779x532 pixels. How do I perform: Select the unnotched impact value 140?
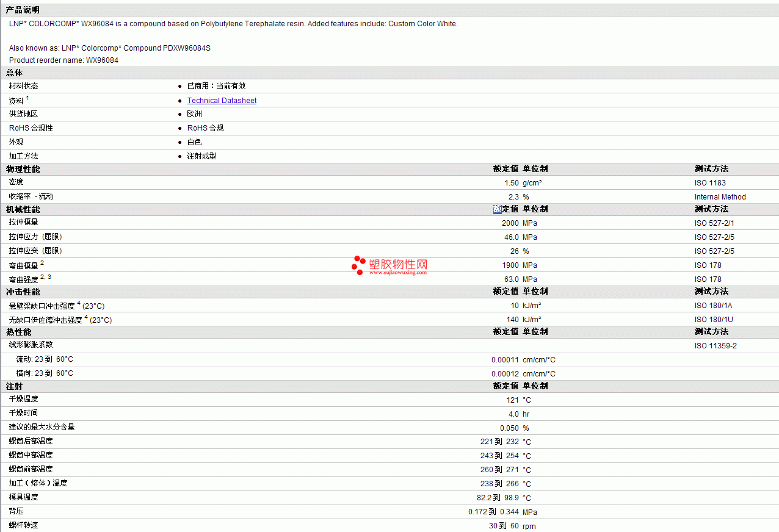(x=513, y=320)
